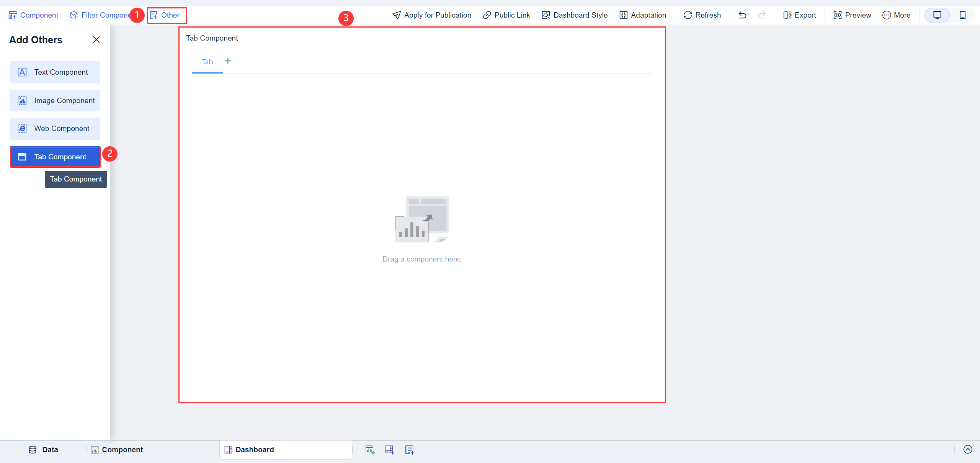Click the Undo arrow icon
The height and width of the screenshot is (463, 980).
(742, 15)
